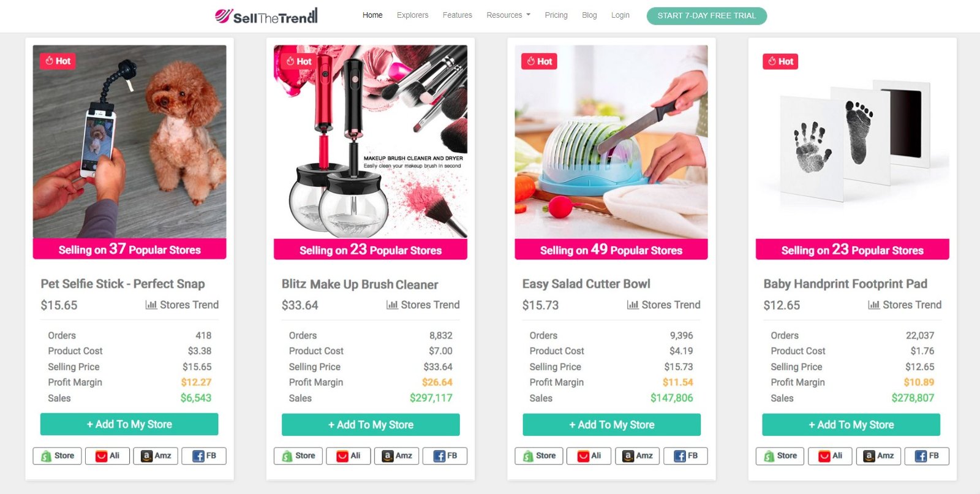Open the Login link

point(620,15)
